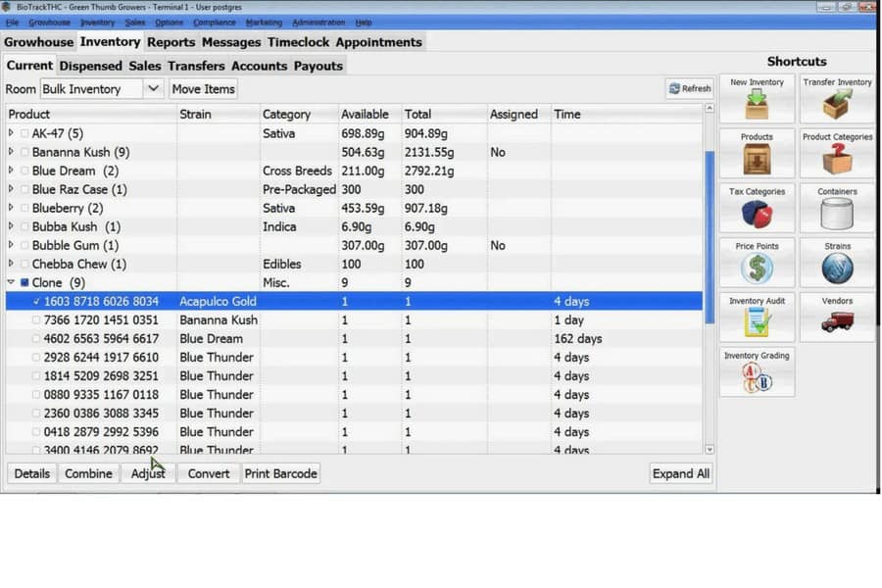Check the Bananna Kush (9) checkbox
Screen dimensions: 882x588
point(24,153)
